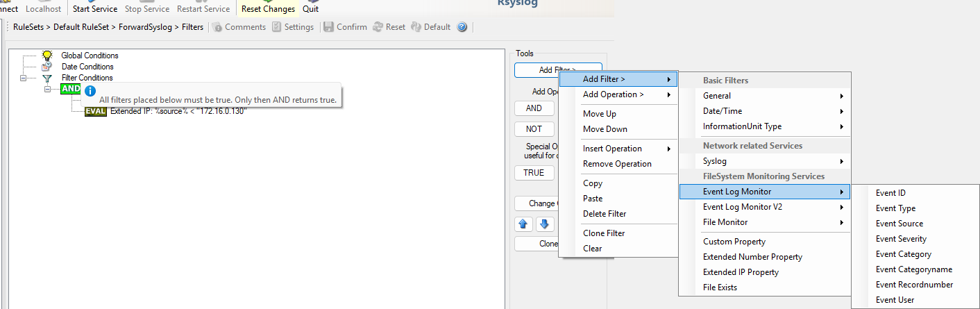Viewport: 980px width, 309px height.
Task: Click the blue down arrow button
Action: point(545,224)
